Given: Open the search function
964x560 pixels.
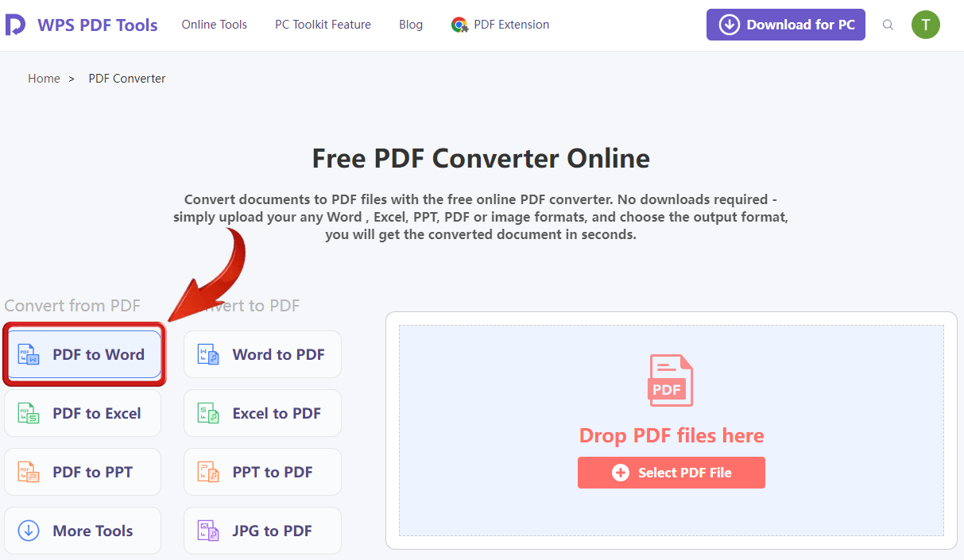Looking at the screenshot, I should click(888, 25).
